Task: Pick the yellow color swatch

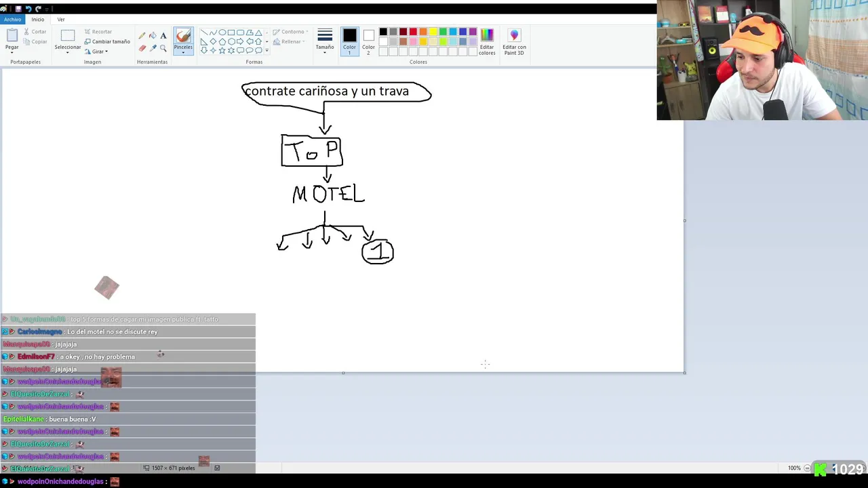Action: tap(433, 32)
